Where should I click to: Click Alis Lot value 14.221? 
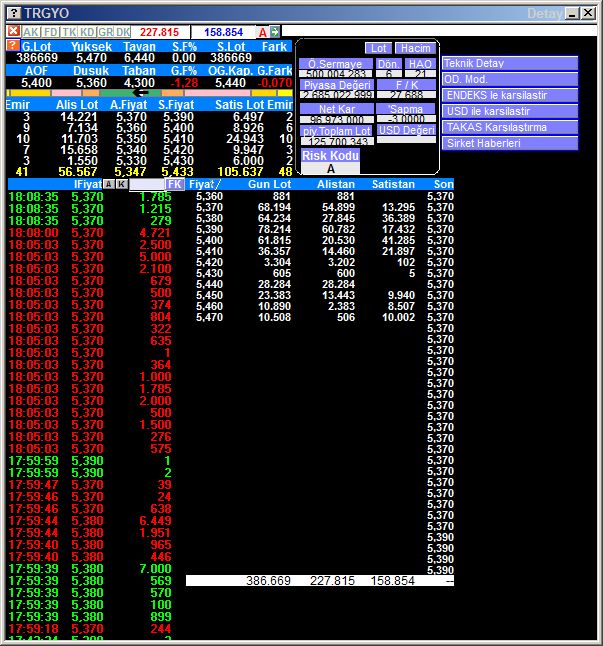pyautogui.click(x=79, y=117)
